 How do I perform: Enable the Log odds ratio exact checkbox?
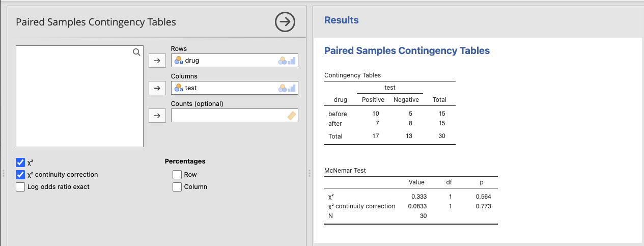point(20,187)
